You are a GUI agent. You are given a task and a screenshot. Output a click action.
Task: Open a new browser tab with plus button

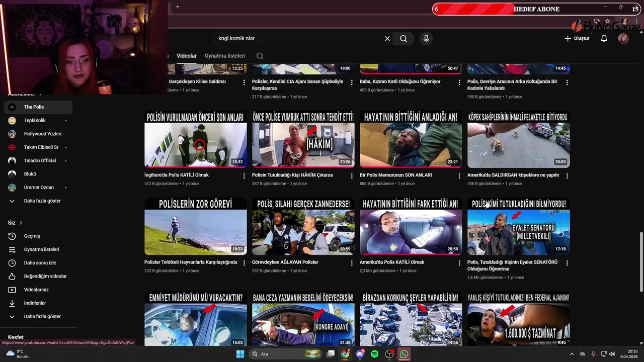pyautogui.click(x=178, y=7)
